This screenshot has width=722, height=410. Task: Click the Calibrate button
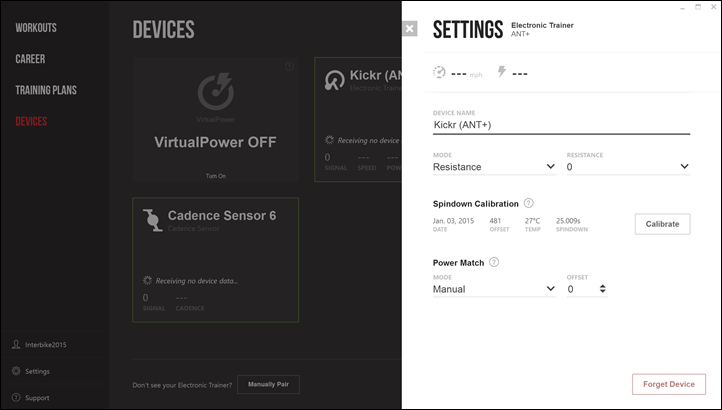(662, 224)
